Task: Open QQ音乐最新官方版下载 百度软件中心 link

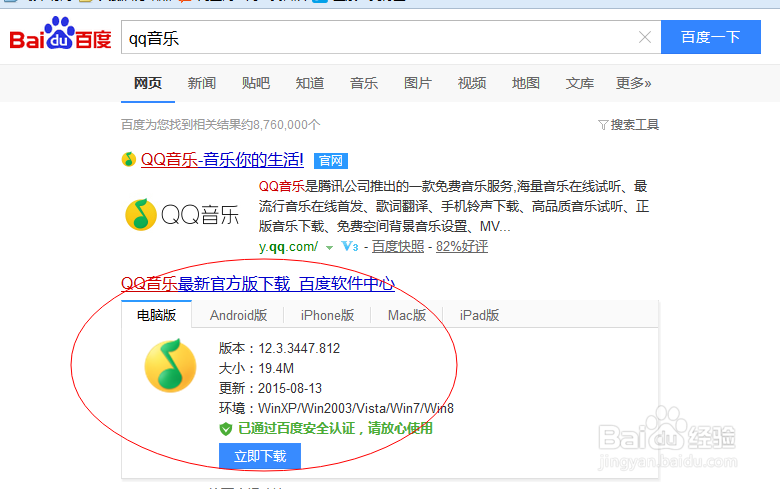Action: (258, 284)
